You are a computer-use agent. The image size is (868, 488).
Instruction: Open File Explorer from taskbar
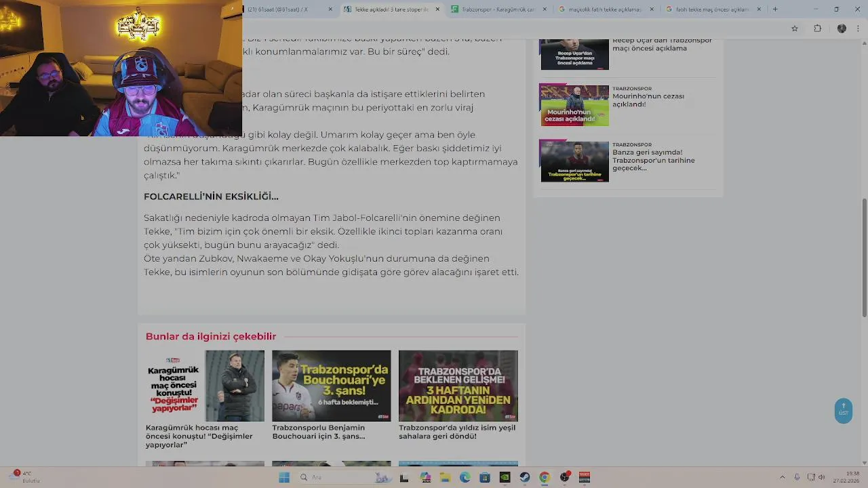click(x=445, y=477)
